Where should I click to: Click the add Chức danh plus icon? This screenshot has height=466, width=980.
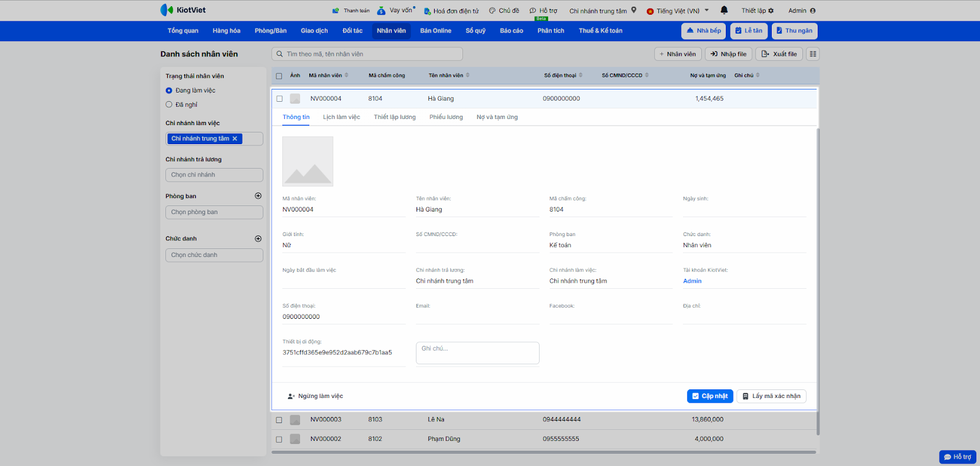pos(258,239)
